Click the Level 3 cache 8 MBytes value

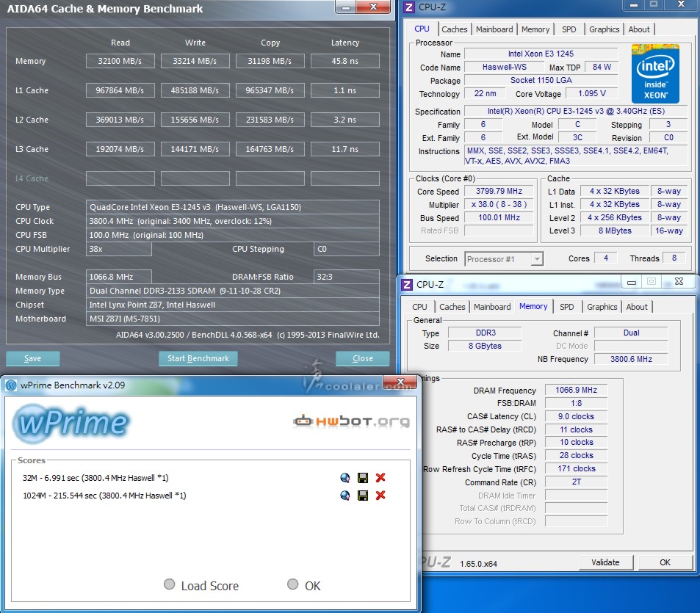click(x=615, y=231)
